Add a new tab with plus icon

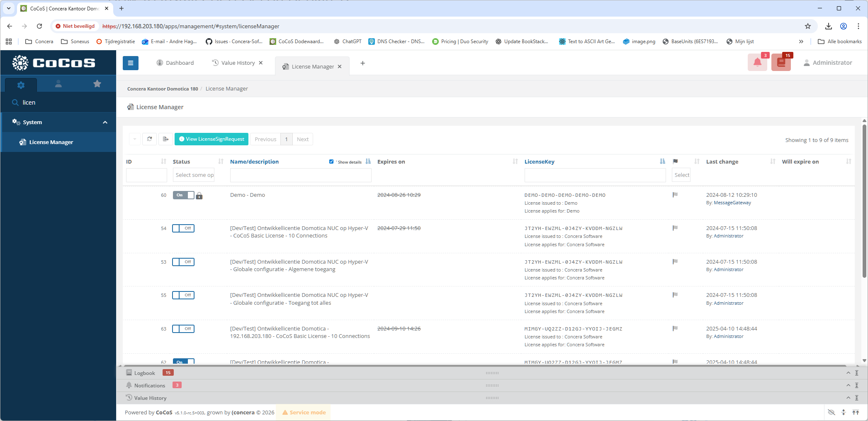click(362, 63)
